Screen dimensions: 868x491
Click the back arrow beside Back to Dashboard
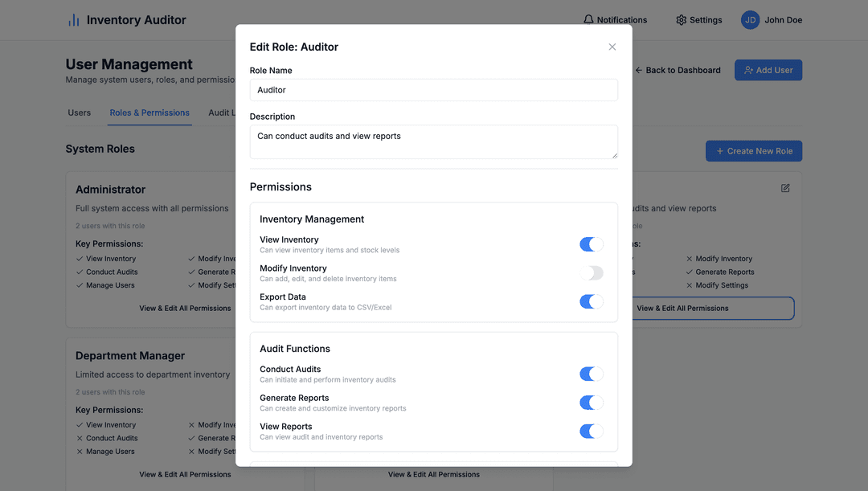point(638,70)
